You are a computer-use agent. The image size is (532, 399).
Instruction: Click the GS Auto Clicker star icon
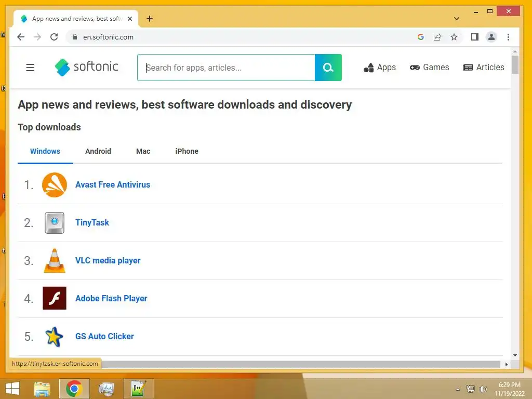click(54, 337)
